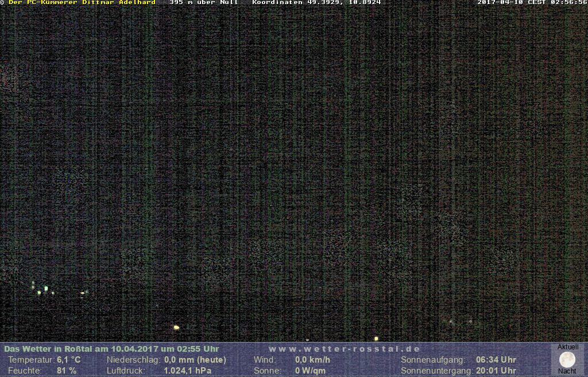588x377 pixels.
Task: Click the moon night icon
Action: tap(567, 359)
